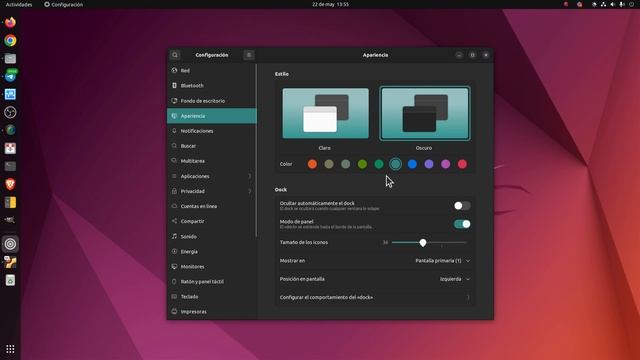Open Brave browser from the dock
The height and width of the screenshot is (360, 640).
pos(10,184)
